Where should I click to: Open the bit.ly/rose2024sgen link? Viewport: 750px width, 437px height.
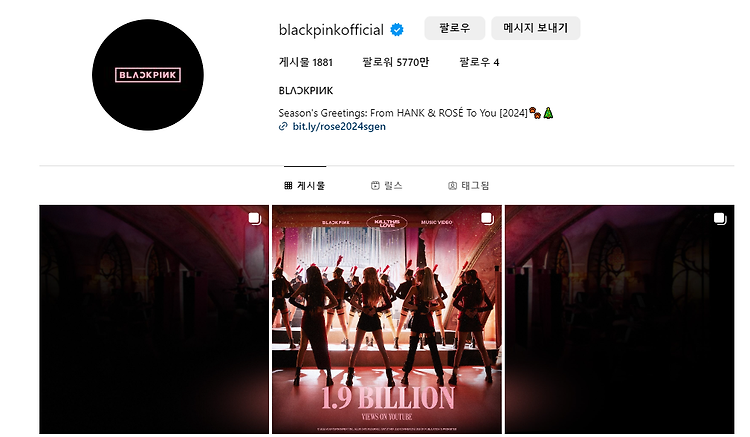[x=339, y=126]
